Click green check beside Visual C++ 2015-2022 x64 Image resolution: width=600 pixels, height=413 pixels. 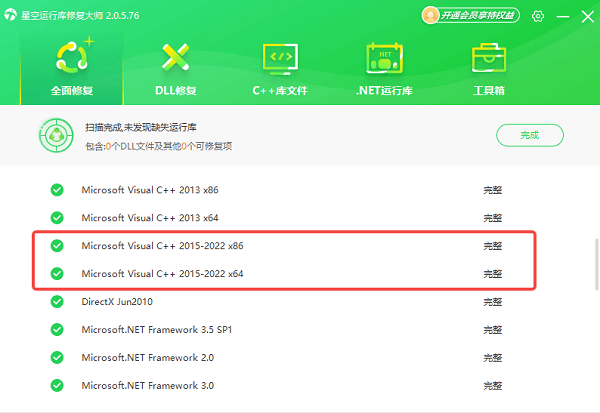pos(57,274)
